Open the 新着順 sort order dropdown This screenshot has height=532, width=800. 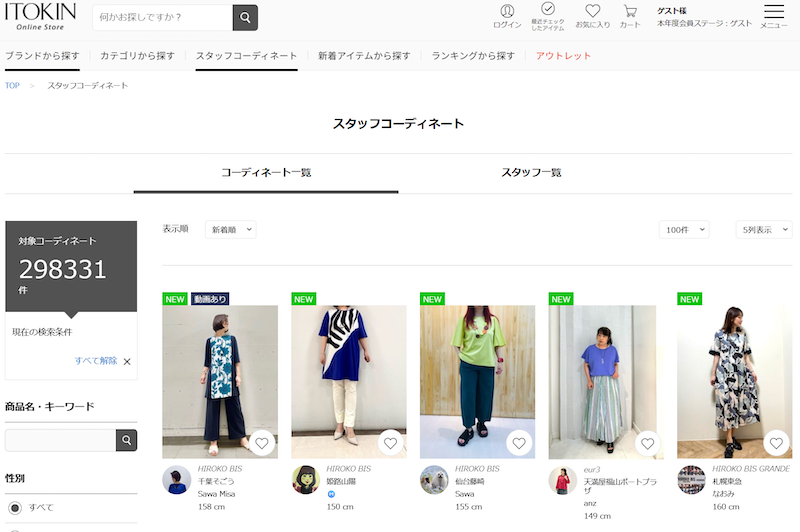tap(231, 230)
